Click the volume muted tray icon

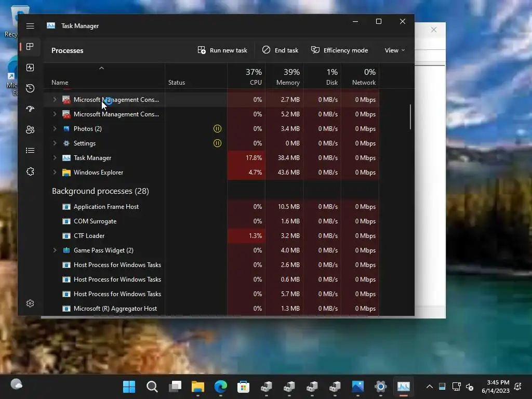click(470, 387)
